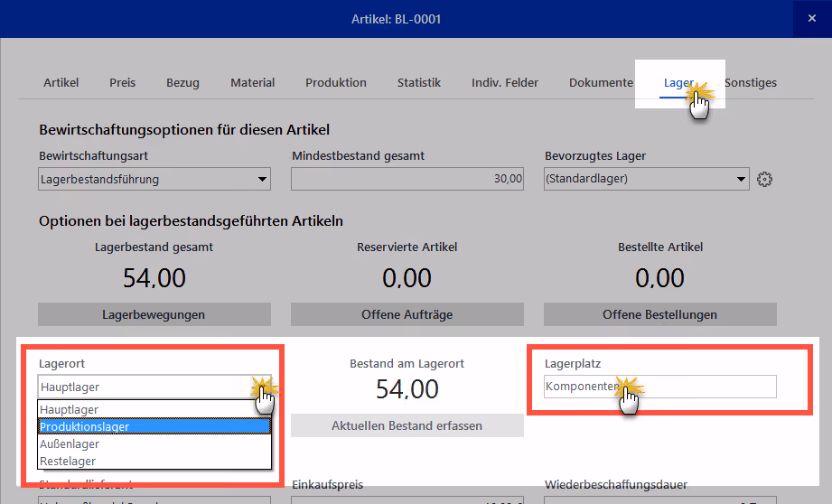Screen dimensions: 832x504
Task: Open the Dokumente tab
Action: [x=601, y=83]
